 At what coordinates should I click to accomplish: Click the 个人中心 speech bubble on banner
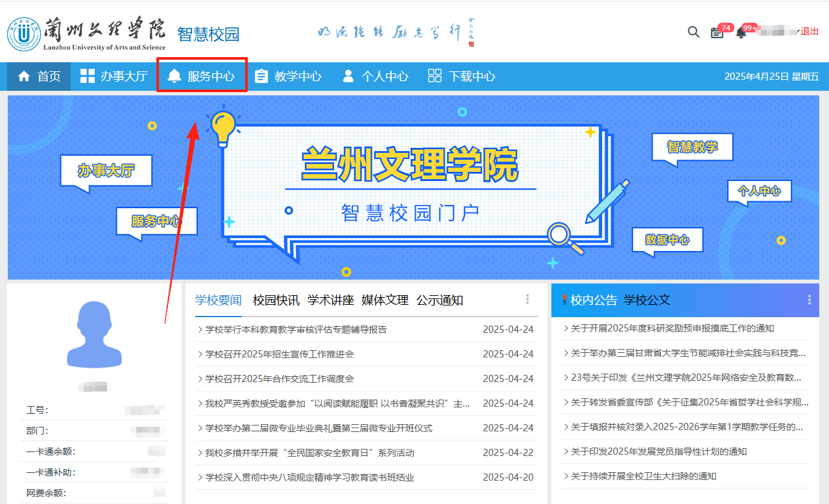coord(759,191)
